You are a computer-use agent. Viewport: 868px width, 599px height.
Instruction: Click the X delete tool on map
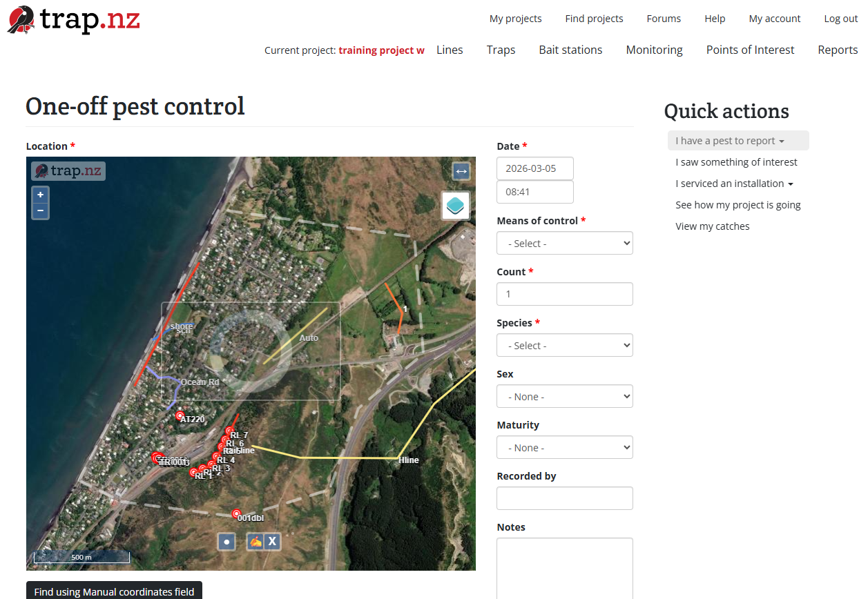pyautogui.click(x=273, y=542)
